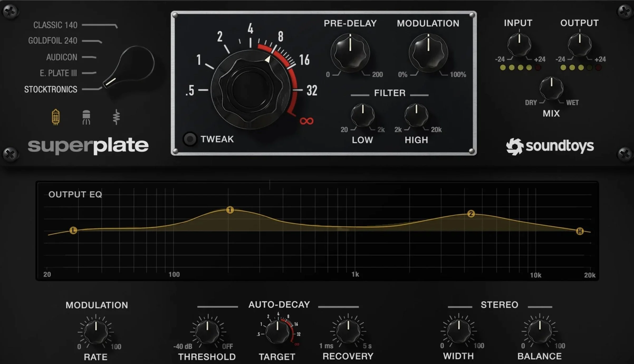Click the Dry/Wet Mix knob
634x364 pixels.
click(551, 89)
